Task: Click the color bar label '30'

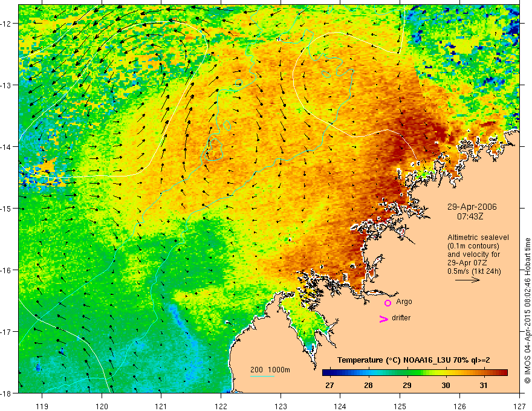Action: tap(446, 385)
